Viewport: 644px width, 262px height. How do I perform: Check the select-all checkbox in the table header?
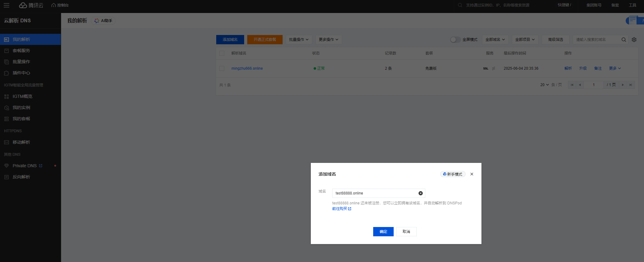tap(222, 53)
